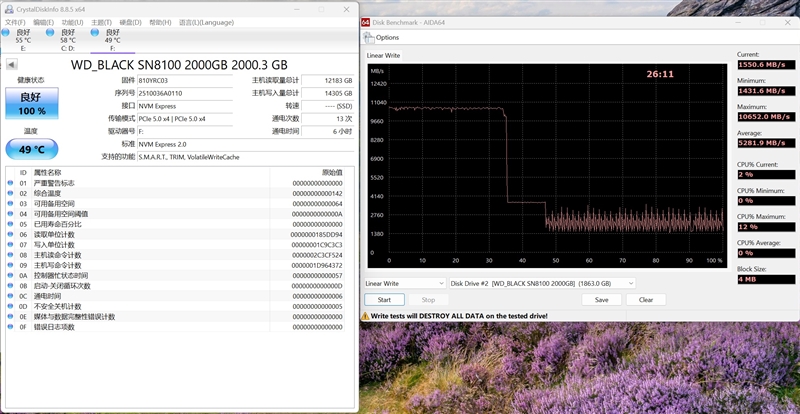The width and height of the screenshot is (800, 414).
Task: Click the 属性名称 column header
Action: click(150, 173)
